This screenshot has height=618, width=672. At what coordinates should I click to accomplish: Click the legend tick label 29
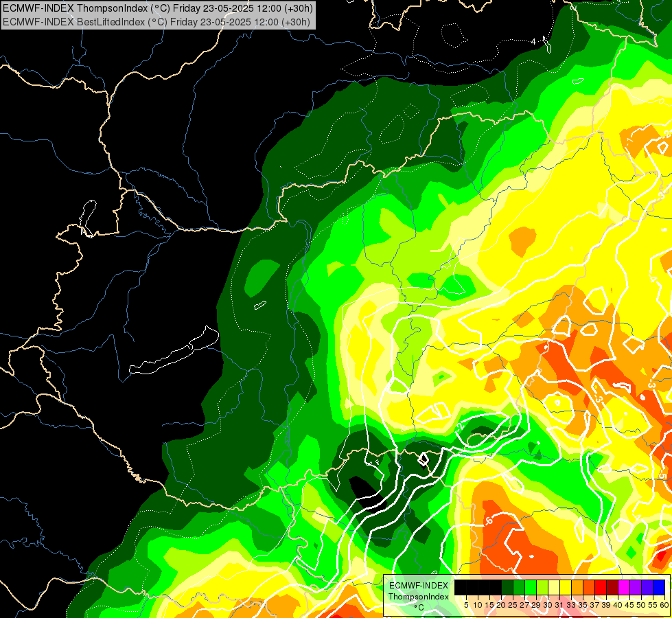[536, 605]
